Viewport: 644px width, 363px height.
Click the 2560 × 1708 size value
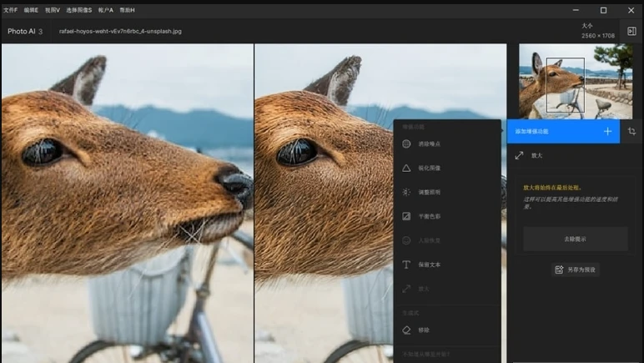pos(598,36)
